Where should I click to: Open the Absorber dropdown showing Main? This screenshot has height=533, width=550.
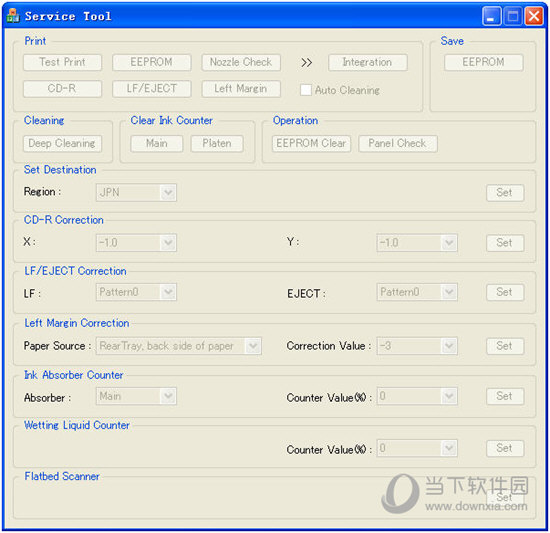pos(136,396)
